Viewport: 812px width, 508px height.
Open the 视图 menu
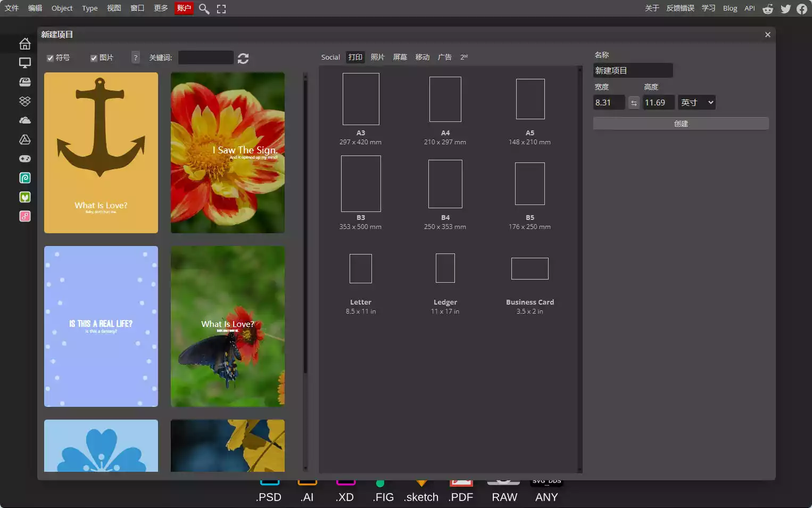coord(114,8)
